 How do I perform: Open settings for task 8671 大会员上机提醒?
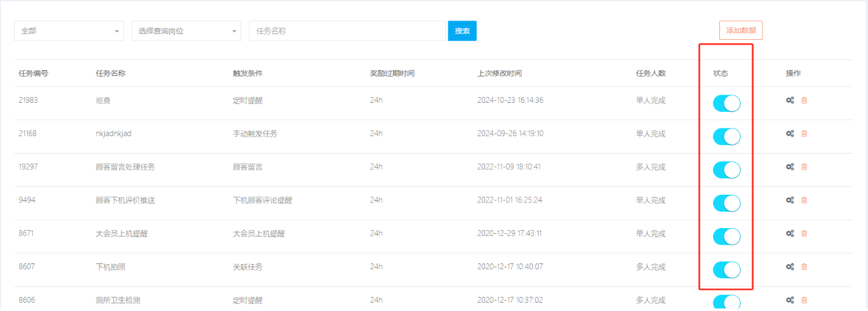pyautogui.click(x=790, y=234)
